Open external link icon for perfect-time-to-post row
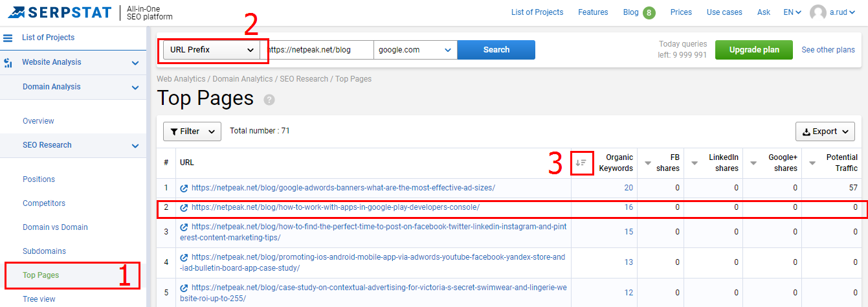 click(x=184, y=227)
